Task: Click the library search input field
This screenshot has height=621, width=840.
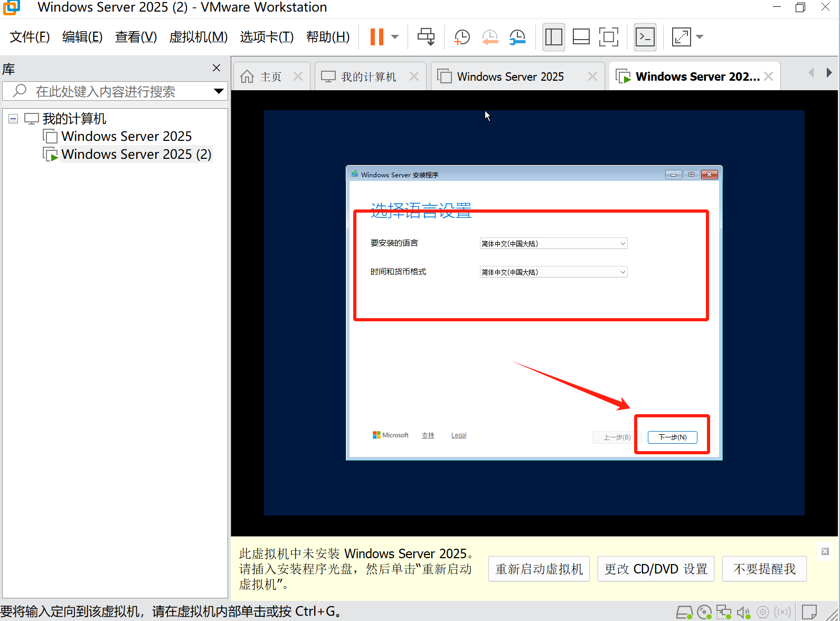Action: (106, 91)
